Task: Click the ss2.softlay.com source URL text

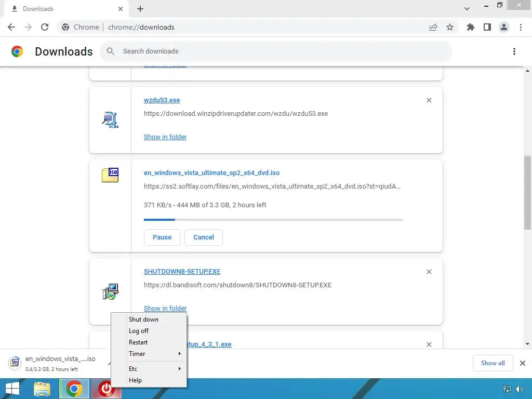Action: 272,187
